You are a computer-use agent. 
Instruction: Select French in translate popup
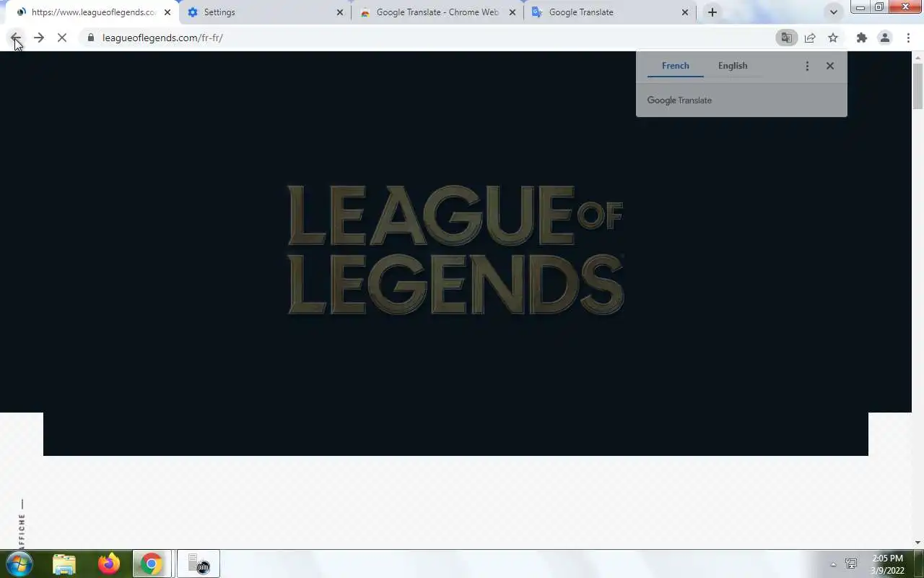676,66
